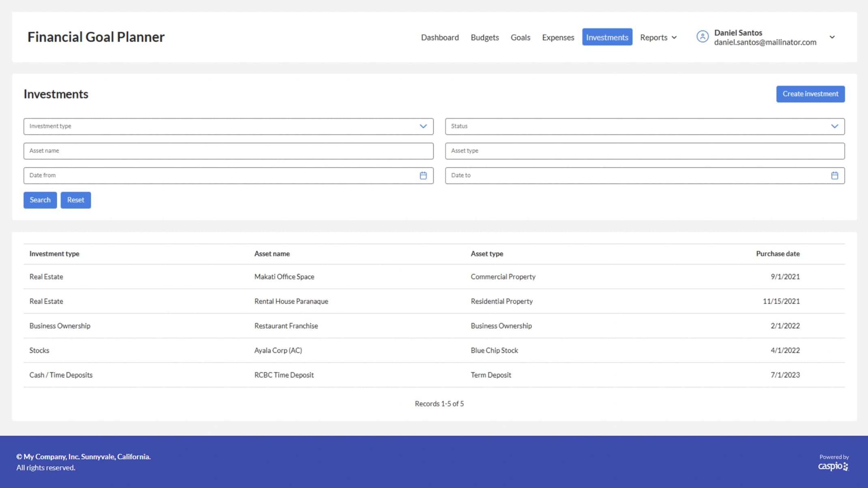The width and height of the screenshot is (868, 488).
Task: Switch to the Expenses page
Action: point(558,37)
